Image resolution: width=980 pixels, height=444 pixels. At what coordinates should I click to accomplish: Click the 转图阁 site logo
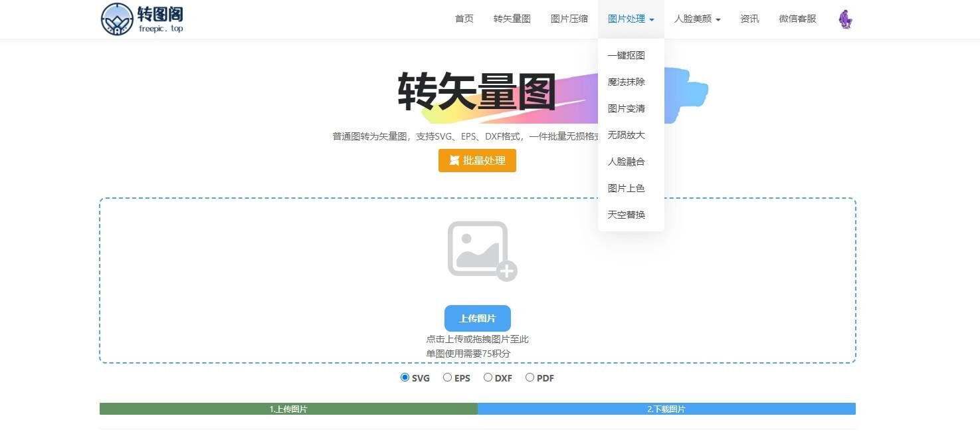click(x=140, y=19)
